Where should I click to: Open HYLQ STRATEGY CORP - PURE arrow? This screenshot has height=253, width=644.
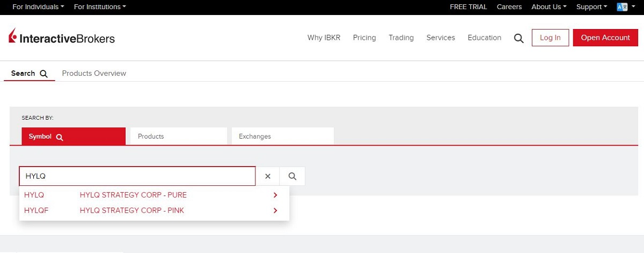tap(275, 195)
